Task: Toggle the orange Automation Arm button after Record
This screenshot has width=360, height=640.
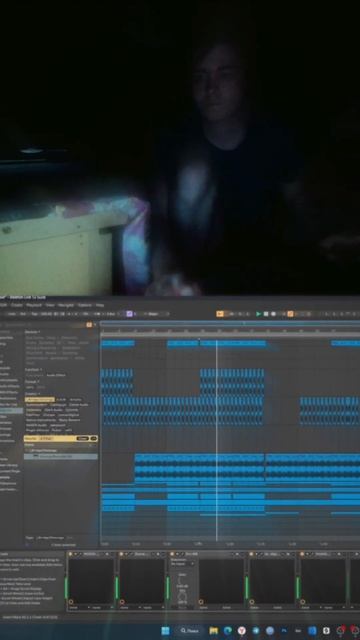Action: (x=290, y=314)
